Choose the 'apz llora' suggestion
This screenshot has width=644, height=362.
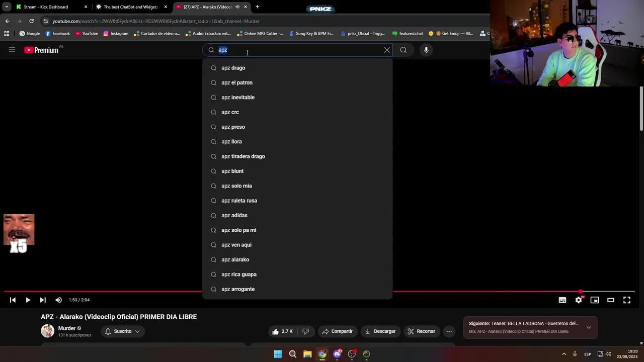click(x=297, y=142)
